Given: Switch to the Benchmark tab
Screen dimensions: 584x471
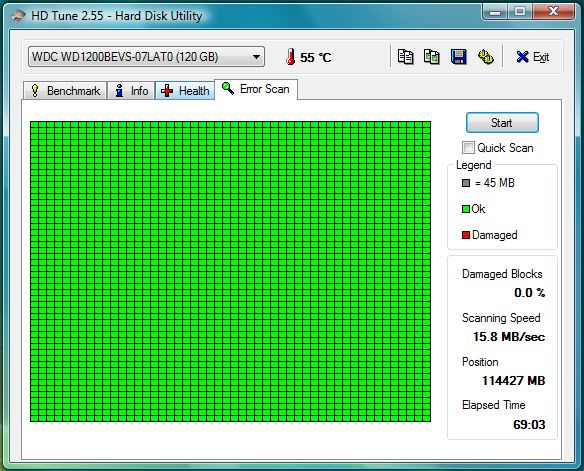Looking at the screenshot, I should point(65,91).
